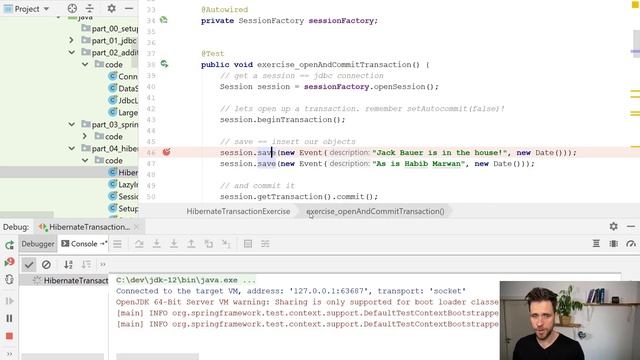Select the part_00_setup folder
Image resolution: width=640 pixels, height=360 pixels.
[109, 29]
